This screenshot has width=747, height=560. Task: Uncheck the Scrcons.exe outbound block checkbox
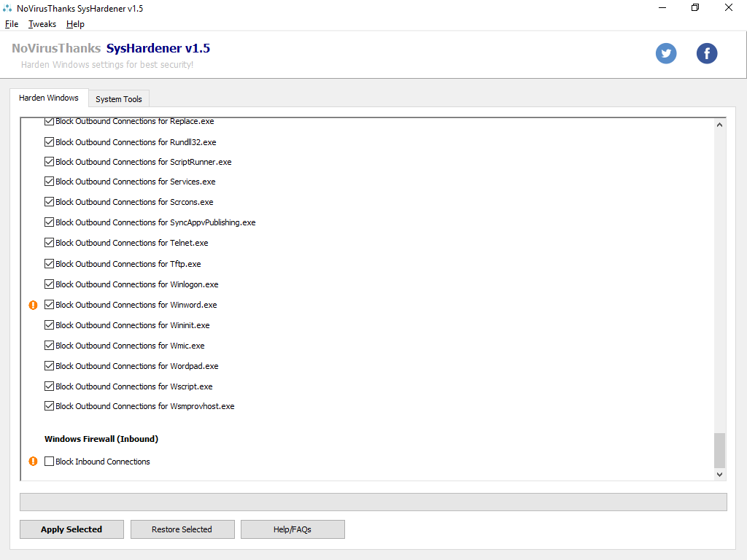tap(49, 202)
